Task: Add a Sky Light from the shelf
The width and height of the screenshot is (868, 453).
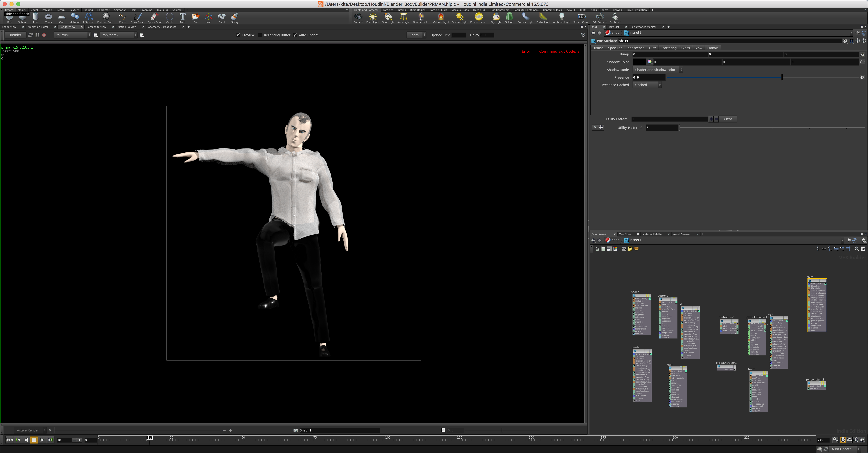Action: (496, 18)
